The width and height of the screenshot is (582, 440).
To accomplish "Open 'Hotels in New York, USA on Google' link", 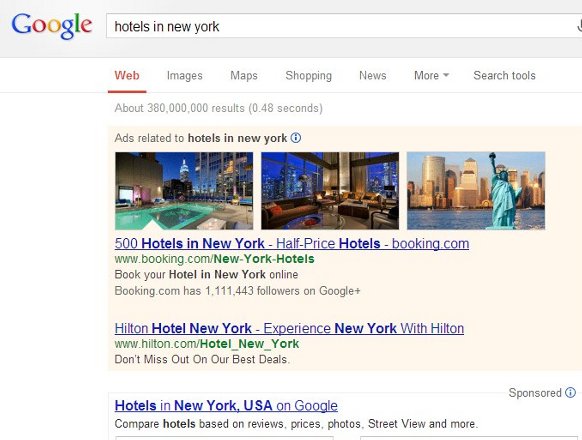I will tap(226, 405).
